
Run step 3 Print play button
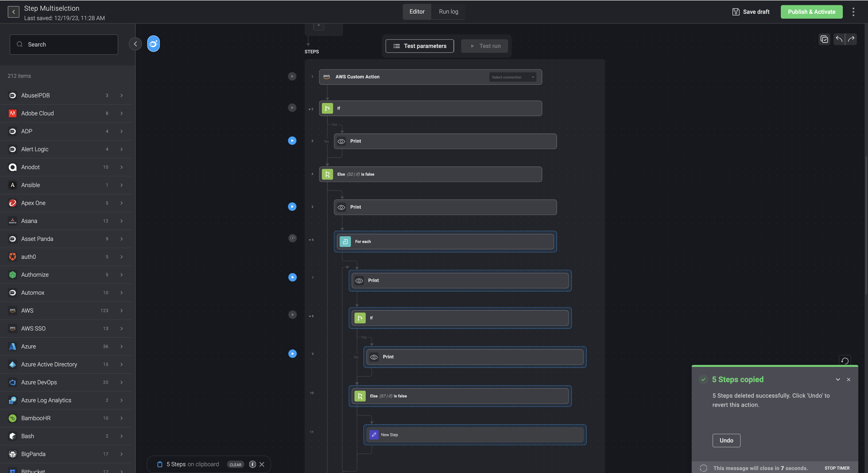click(292, 141)
